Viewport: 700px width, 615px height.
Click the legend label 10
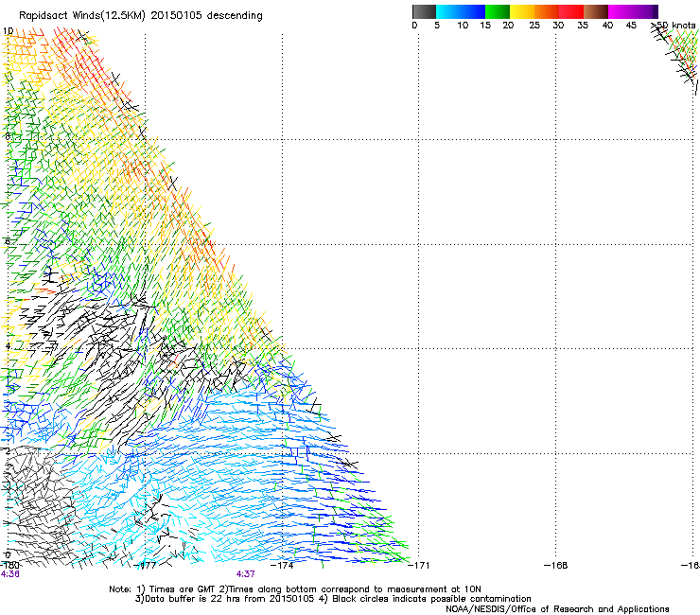[x=463, y=26]
